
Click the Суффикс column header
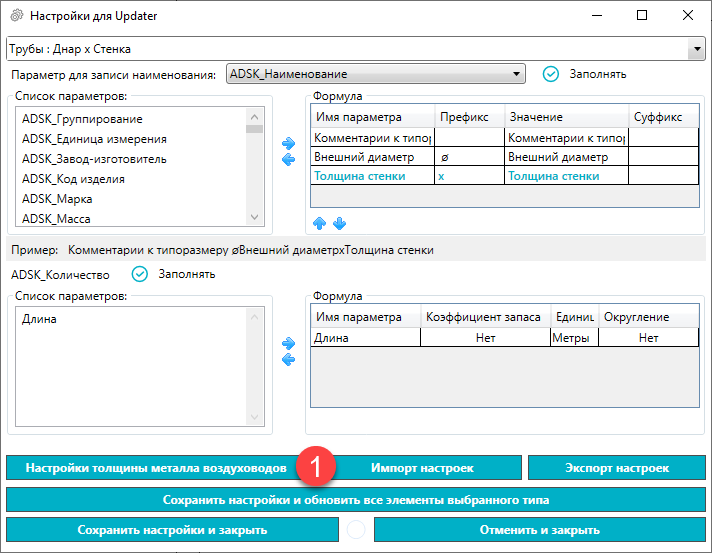point(663,117)
